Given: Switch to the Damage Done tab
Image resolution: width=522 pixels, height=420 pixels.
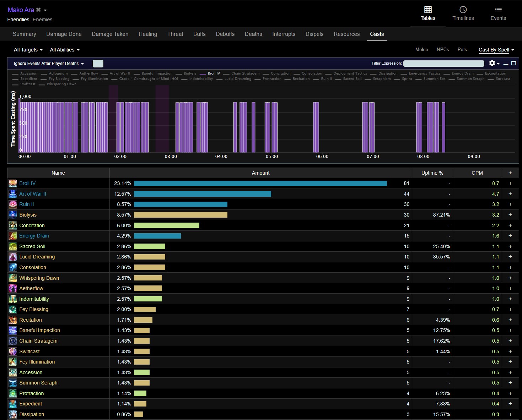Looking at the screenshot, I should (64, 34).
